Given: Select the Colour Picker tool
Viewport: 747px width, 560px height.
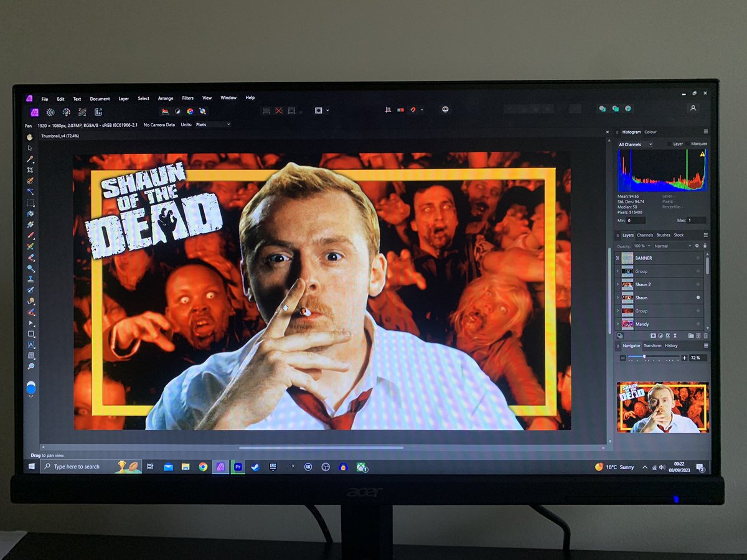Looking at the screenshot, I should point(30,159).
